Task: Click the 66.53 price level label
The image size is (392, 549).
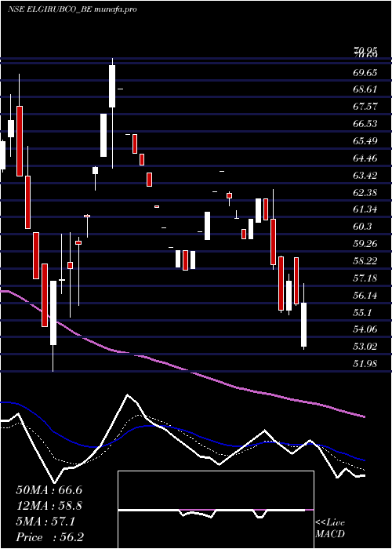Action: pyautogui.click(x=365, y=124)
